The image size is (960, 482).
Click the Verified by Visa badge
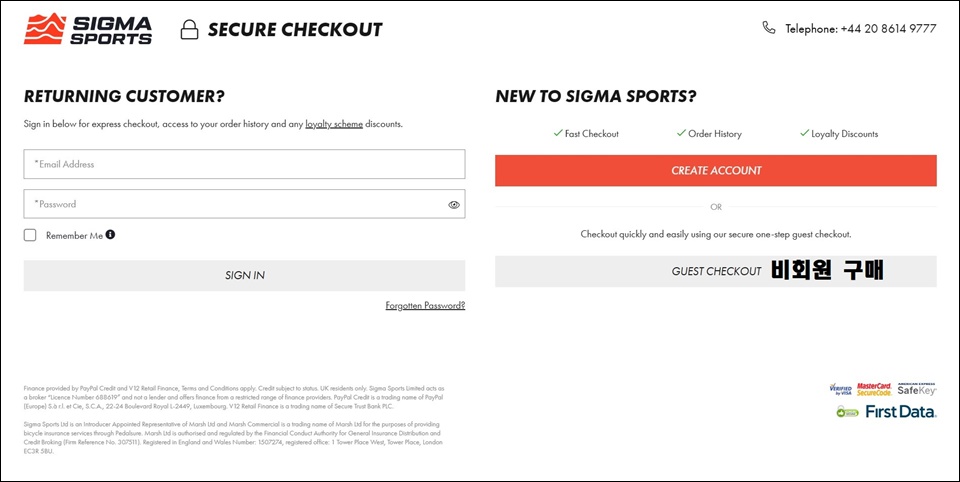coord(840,390)
